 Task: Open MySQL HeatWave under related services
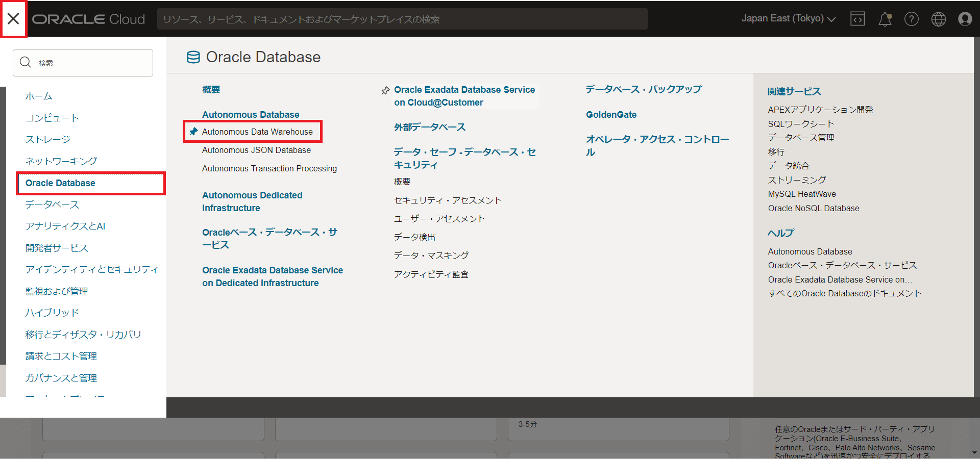coord(801,194)
